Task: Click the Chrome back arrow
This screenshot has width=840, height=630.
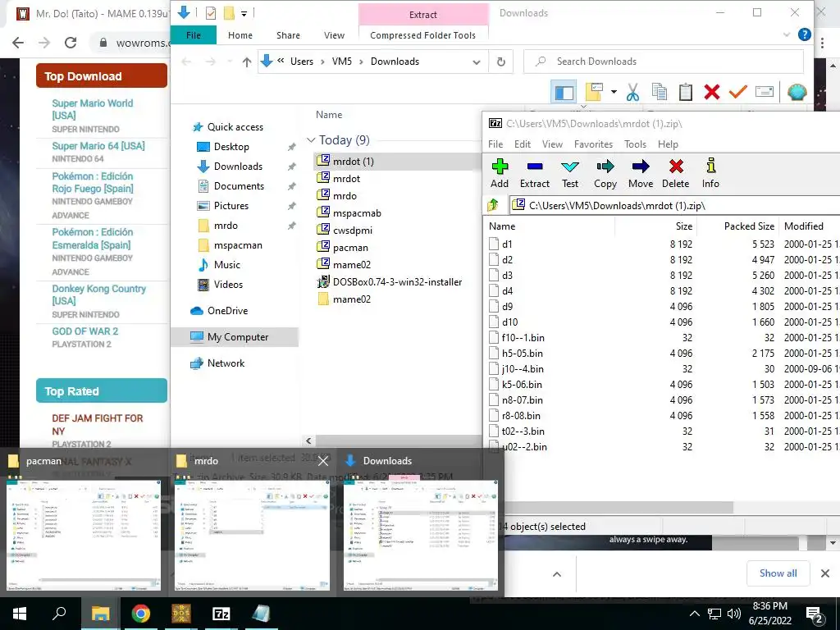Action: (x=18, y=43)
